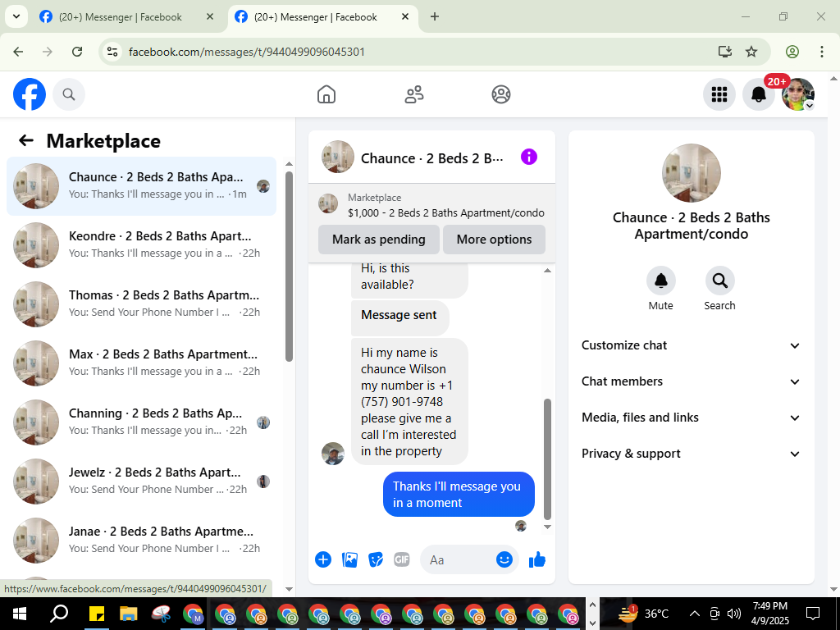Expand Chat members section
This screenshot has width=840, height=630.
point(691,381)
